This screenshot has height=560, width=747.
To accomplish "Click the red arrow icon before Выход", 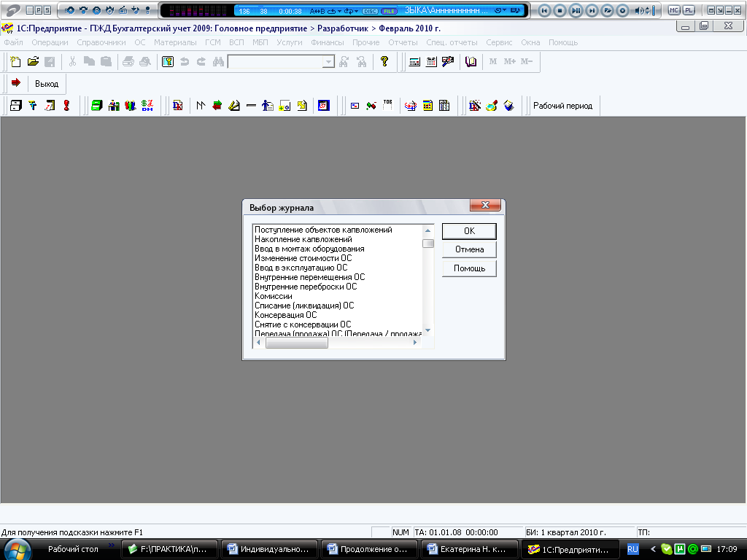I will tap(16, 83).
